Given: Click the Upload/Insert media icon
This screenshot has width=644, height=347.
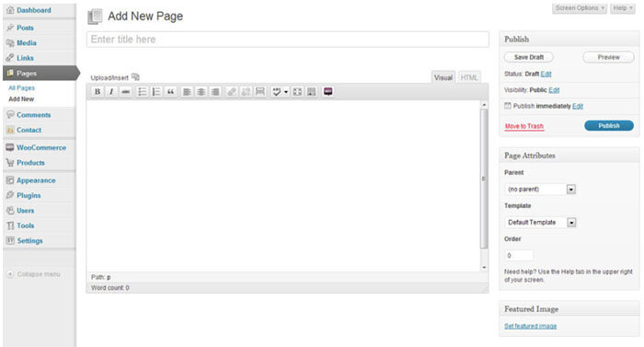Looking at the screenshot, I should point(135,77).
